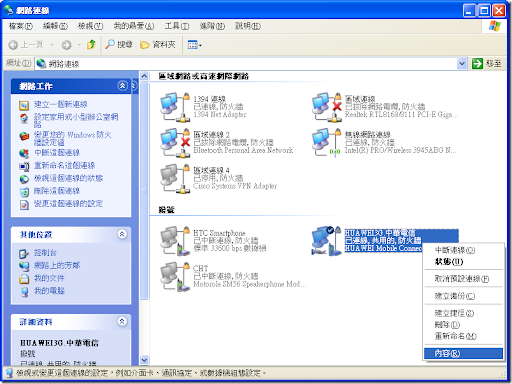Open the 檔案(F) menu

(21, 26)
